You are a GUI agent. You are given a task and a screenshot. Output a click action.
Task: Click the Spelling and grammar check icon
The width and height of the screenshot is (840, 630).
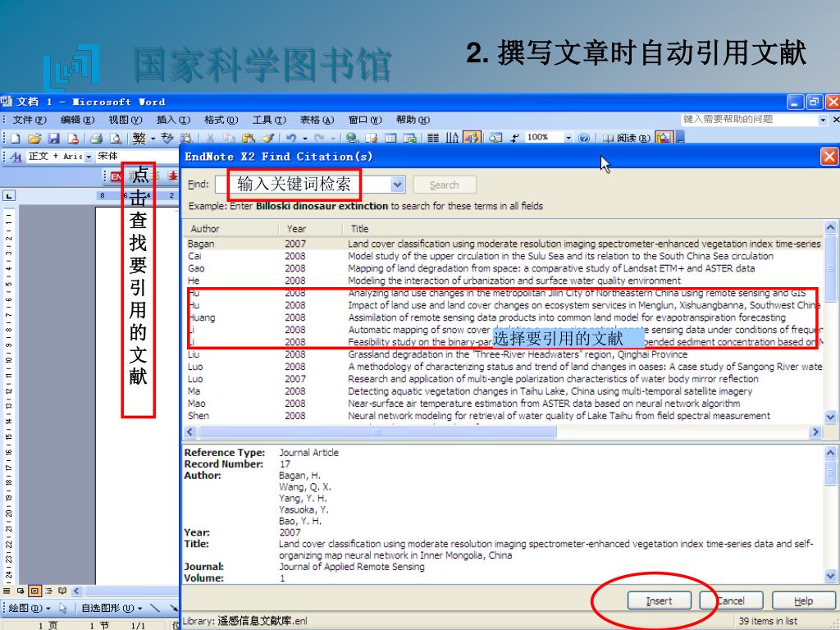(167, 138)
